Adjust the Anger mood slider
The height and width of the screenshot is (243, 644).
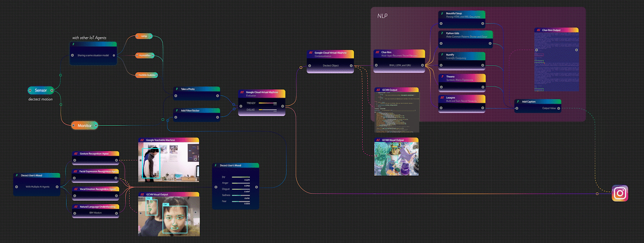coord(241,183)
